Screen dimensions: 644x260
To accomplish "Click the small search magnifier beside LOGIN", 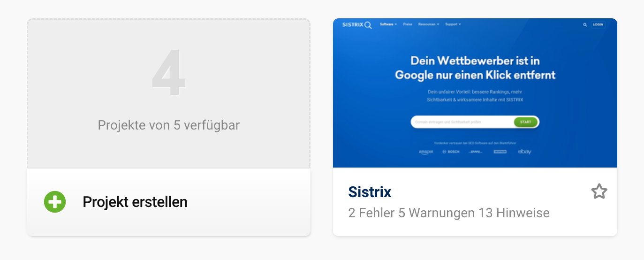I will pos(585,24).
